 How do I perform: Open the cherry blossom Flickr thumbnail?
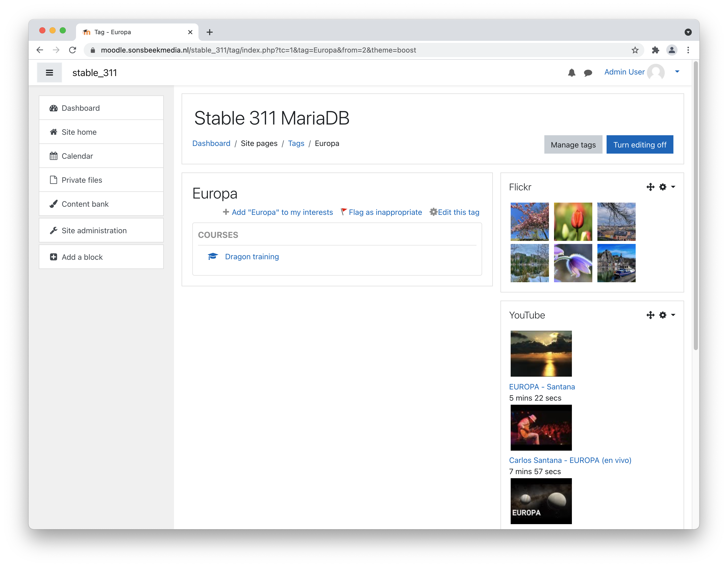click(530, 222)
